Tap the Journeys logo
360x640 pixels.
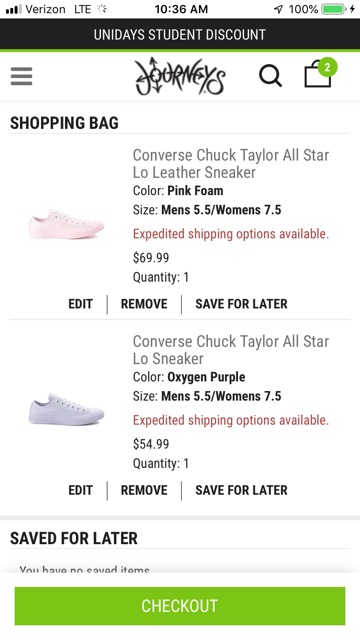click(x=180, y=76)
